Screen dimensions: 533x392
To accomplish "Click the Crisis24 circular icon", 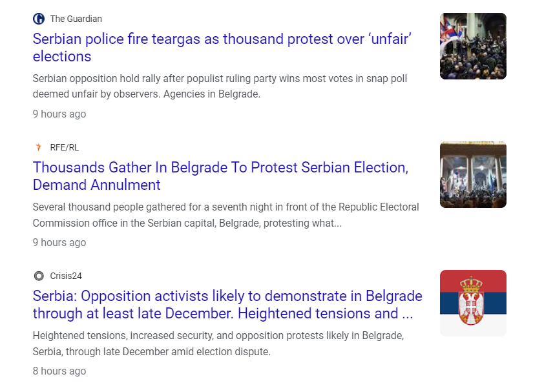I will pyautogui.click(x=39, y=276).
